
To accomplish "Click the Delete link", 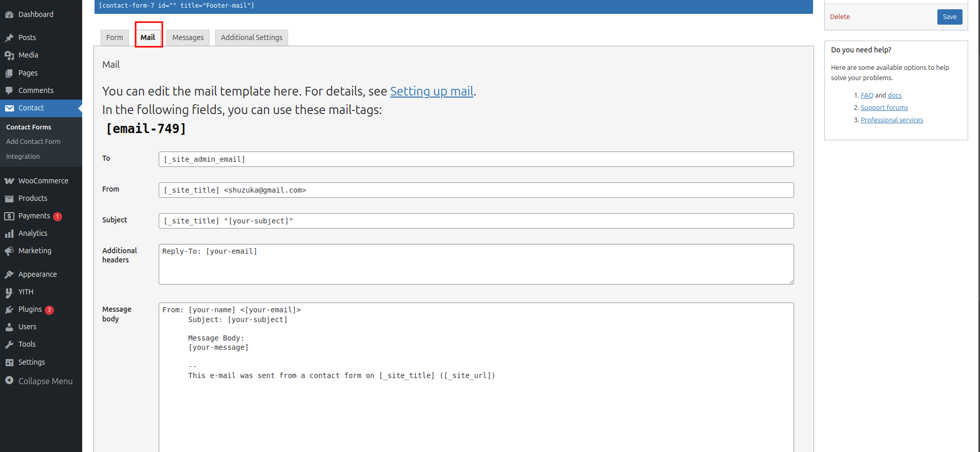I will [840, 17].
